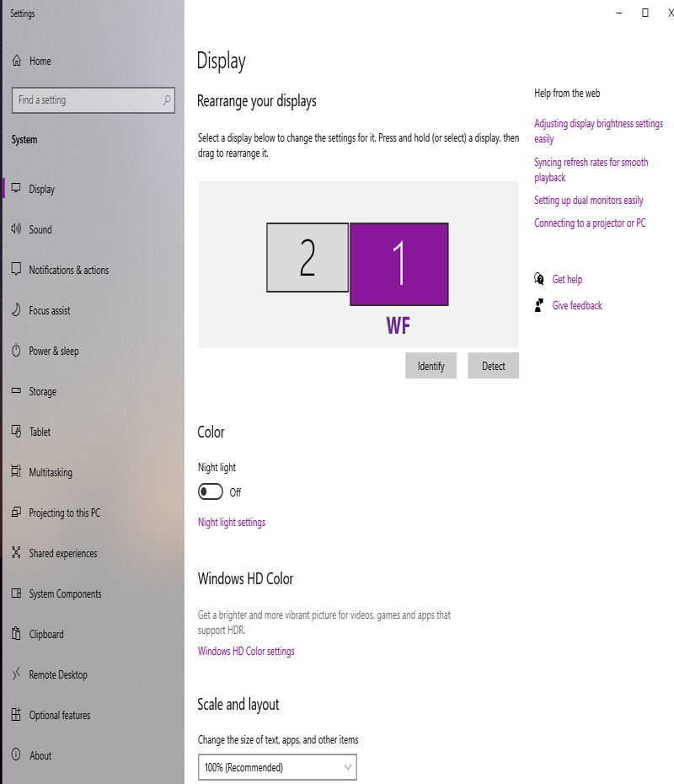Click the Get help chat icon
Image resolution: width=674 pixels, height=784 pixels.
[539, 279]
